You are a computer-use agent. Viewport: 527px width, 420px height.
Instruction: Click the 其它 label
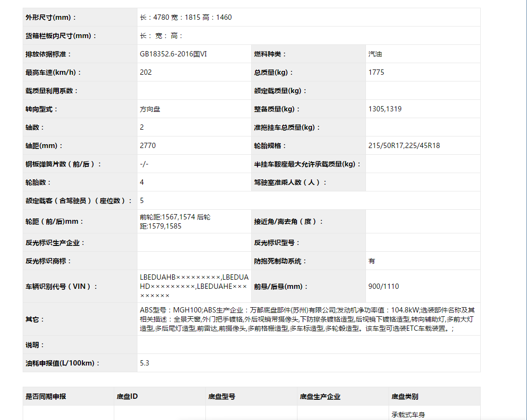pos(35,319)
